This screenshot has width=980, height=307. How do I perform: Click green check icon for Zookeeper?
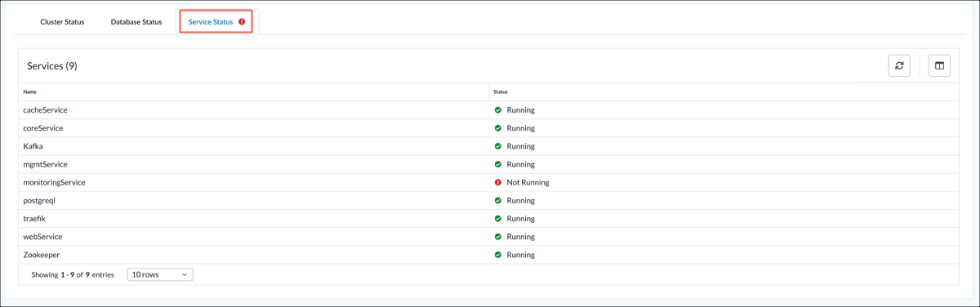click(x=498, y=255)
